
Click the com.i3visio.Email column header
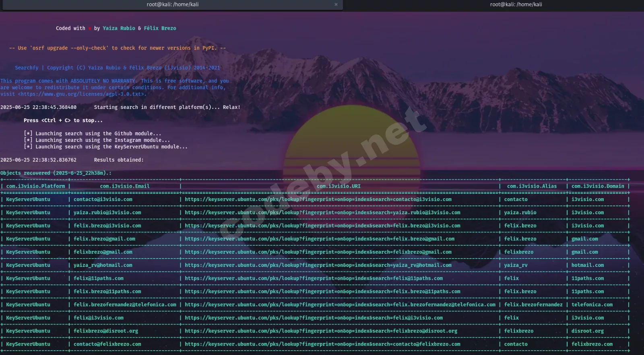[x=125, y=186]
